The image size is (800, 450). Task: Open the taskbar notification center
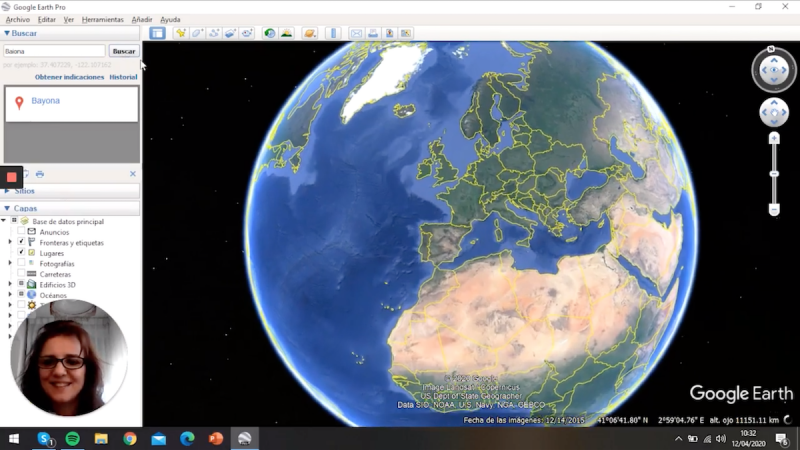pyautogui.click(x=782, y=439)
